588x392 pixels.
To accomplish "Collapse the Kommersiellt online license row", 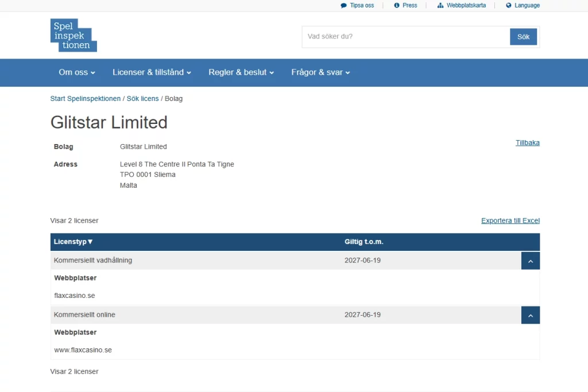I will pos(531,315).
